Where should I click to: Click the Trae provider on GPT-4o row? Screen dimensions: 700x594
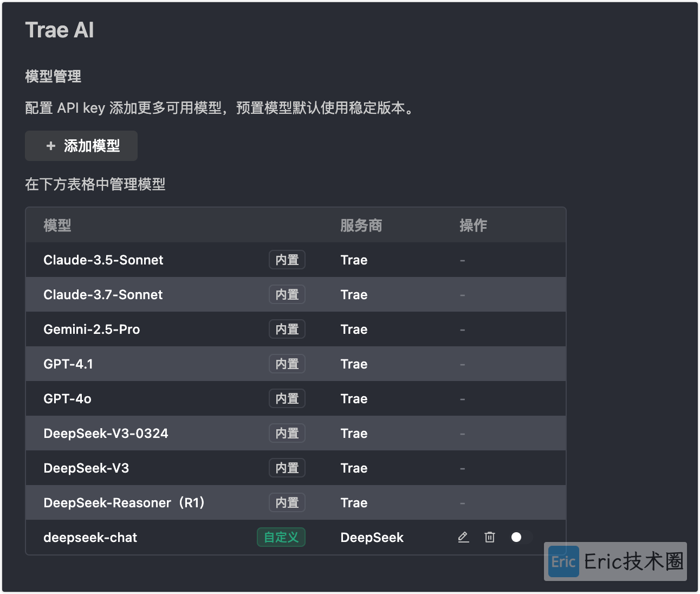coord(354,399)
